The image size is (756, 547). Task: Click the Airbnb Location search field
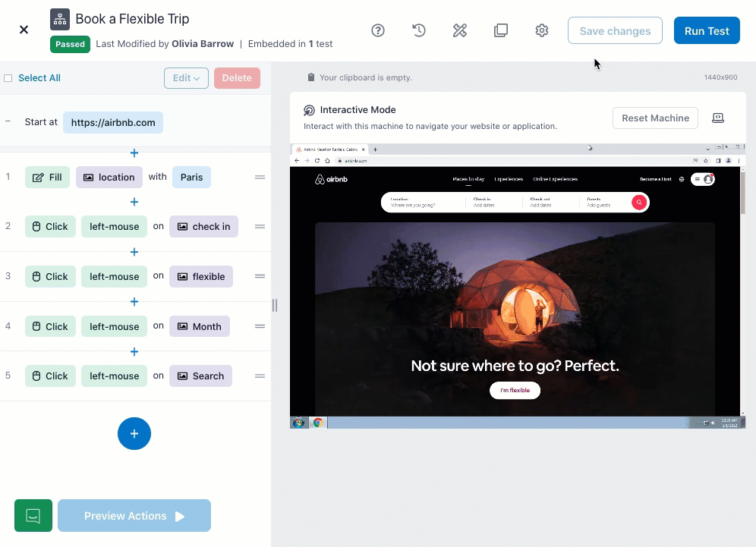click(424, 202)
